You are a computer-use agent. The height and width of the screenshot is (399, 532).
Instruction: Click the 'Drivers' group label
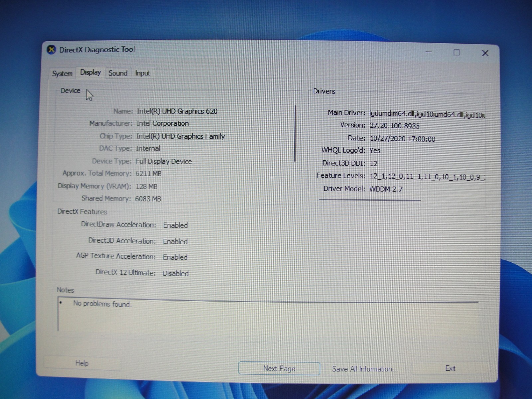coord(324,91)
